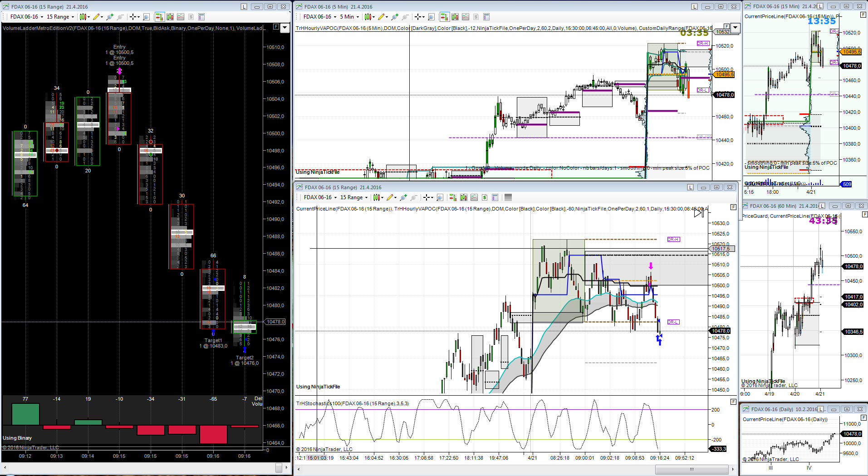Screen dimensions: 868x476
Task: Click the skip-to-latest-bar arrow in lower Range chart
Action: [x=699, y=212]
